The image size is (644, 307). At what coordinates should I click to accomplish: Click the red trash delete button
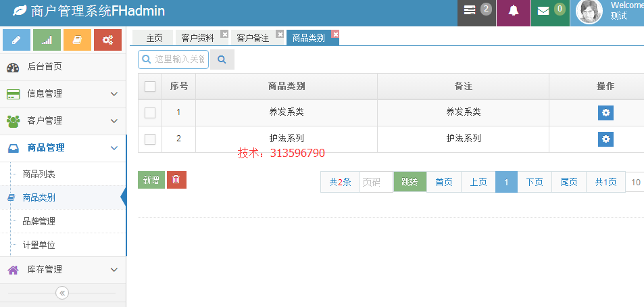[176, 180]
